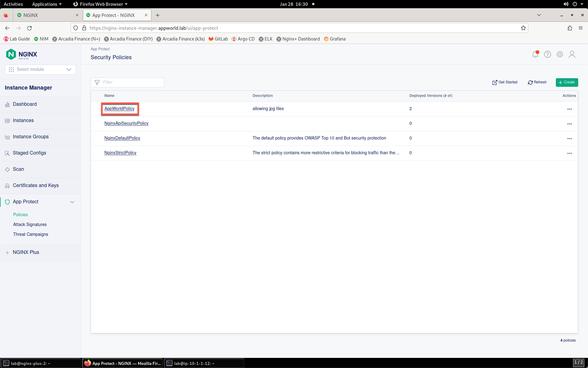588x368 pixels.
Task: Open a new browser tab with plus
Action: click(157, 15)
